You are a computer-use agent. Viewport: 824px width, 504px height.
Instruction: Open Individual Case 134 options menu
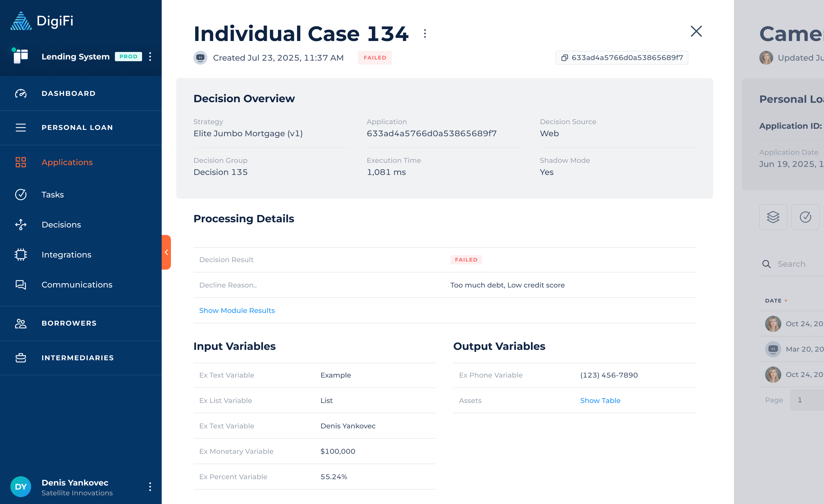pyautogui.click(x=425, y=33)
